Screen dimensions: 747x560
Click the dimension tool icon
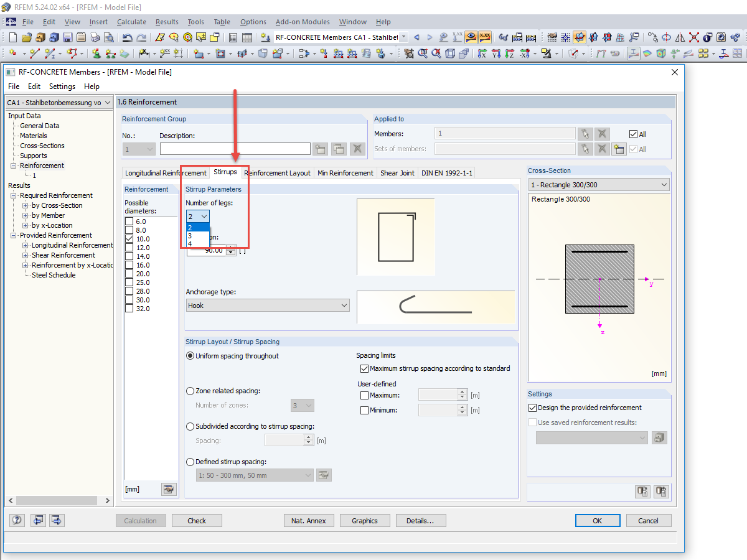coord(144,54)
